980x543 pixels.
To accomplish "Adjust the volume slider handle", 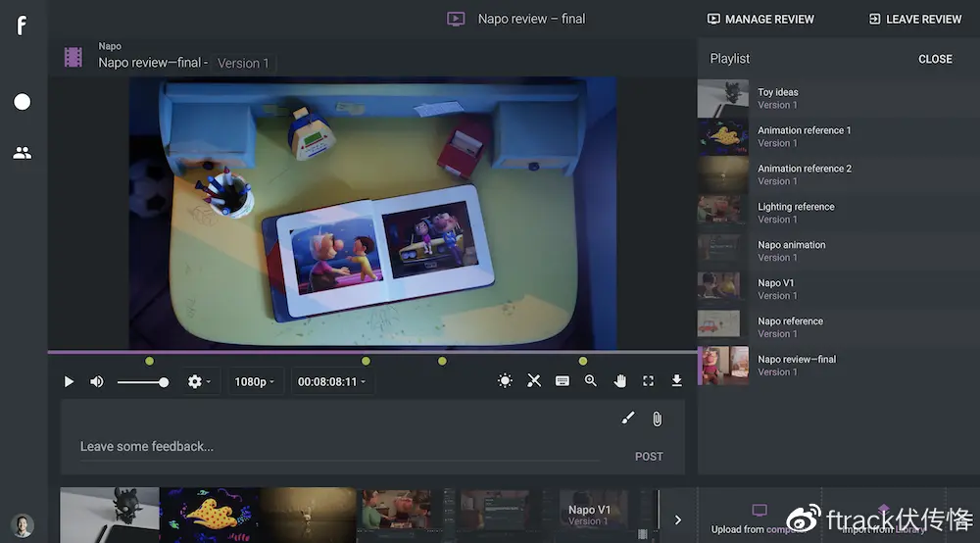I will pos(164,382).
